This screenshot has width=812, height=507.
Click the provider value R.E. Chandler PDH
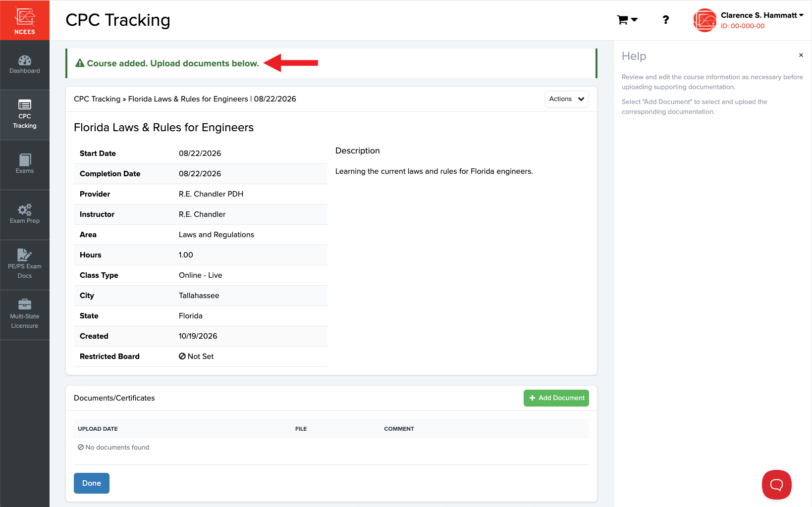pos(211,194)
